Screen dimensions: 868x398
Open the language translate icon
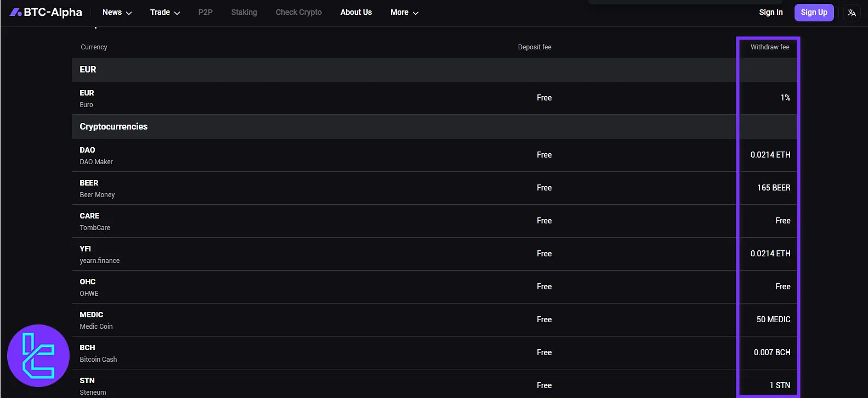(x=852, y=13)
